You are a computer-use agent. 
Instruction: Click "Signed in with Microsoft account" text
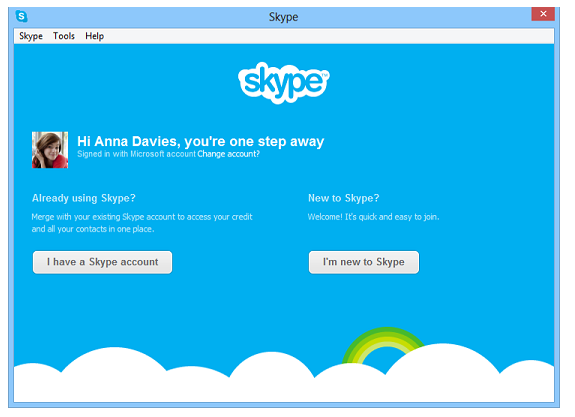[x=136, y=154]
